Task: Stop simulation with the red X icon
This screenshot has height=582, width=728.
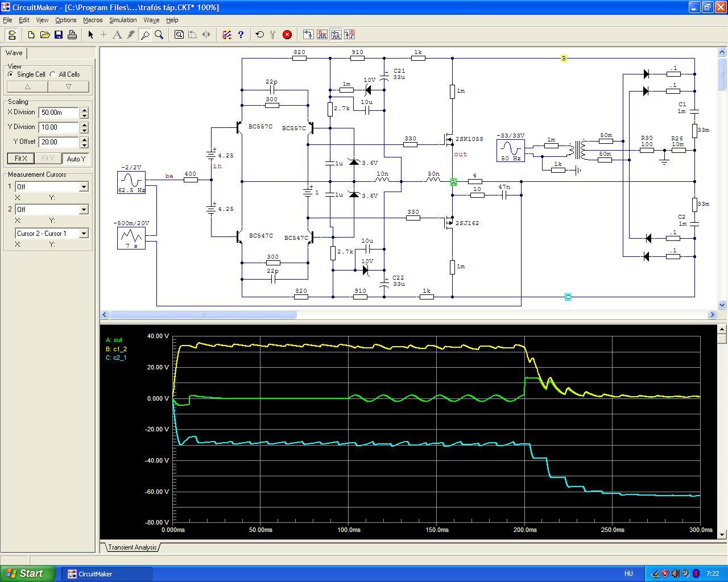Action: pos(287,35)
